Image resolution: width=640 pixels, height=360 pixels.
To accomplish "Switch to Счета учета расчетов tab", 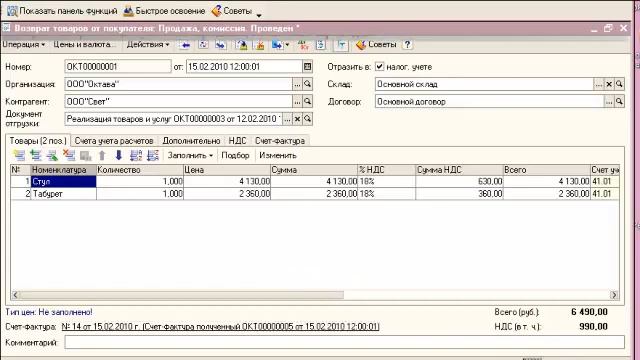I will point(114,140).
